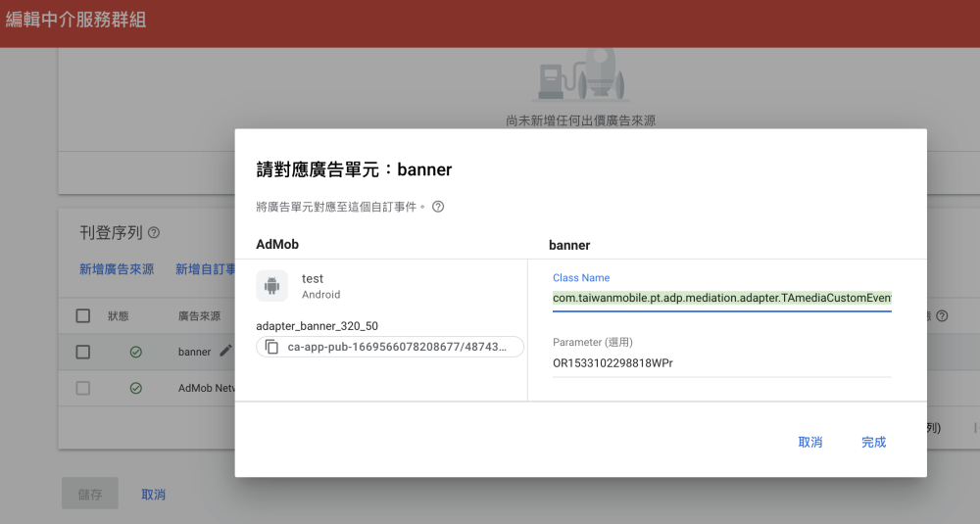Click the AdMob Network row text
Image resolution: width=980 pixels, height=524 pixels.
pos(206,389)
